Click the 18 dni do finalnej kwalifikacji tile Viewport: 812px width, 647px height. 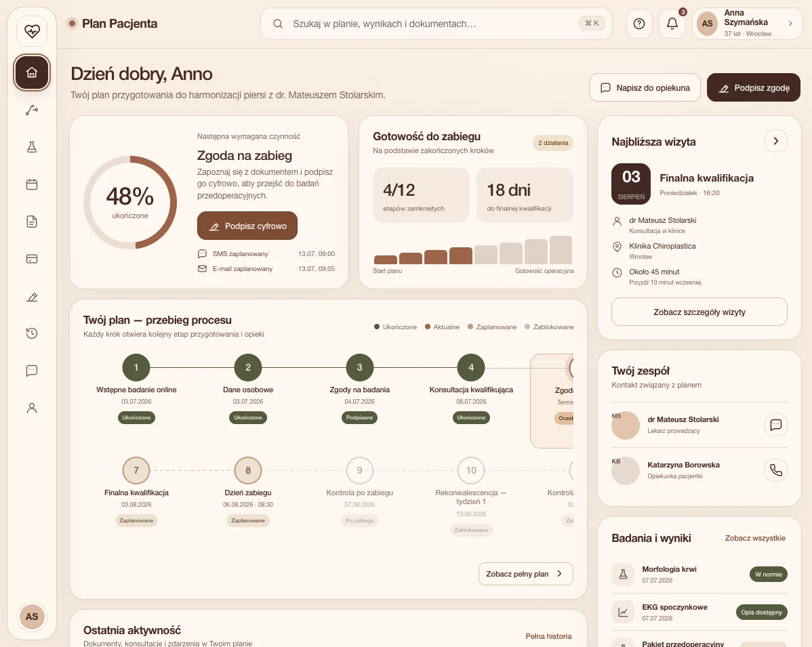525,195
